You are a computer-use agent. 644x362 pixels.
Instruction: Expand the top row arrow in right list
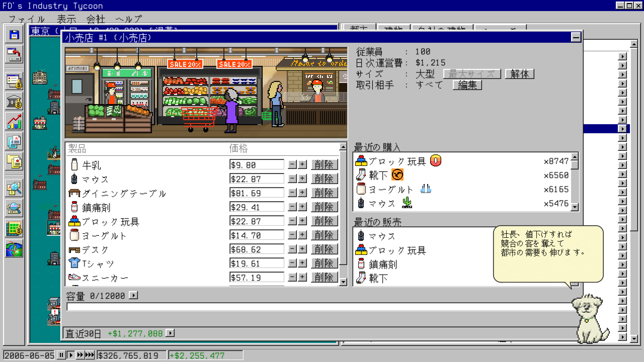click(622, 56)
